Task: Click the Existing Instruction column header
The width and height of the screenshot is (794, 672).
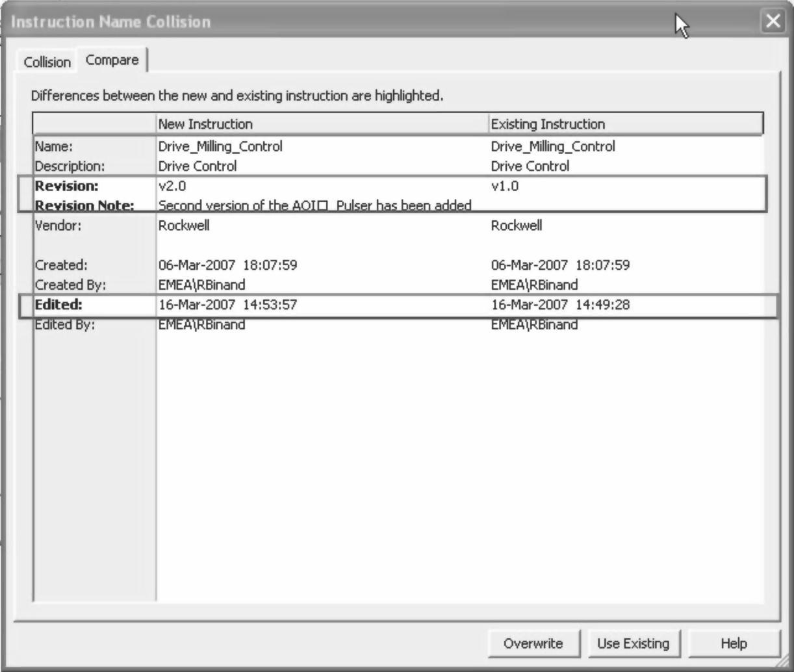Action: point(548,124)
